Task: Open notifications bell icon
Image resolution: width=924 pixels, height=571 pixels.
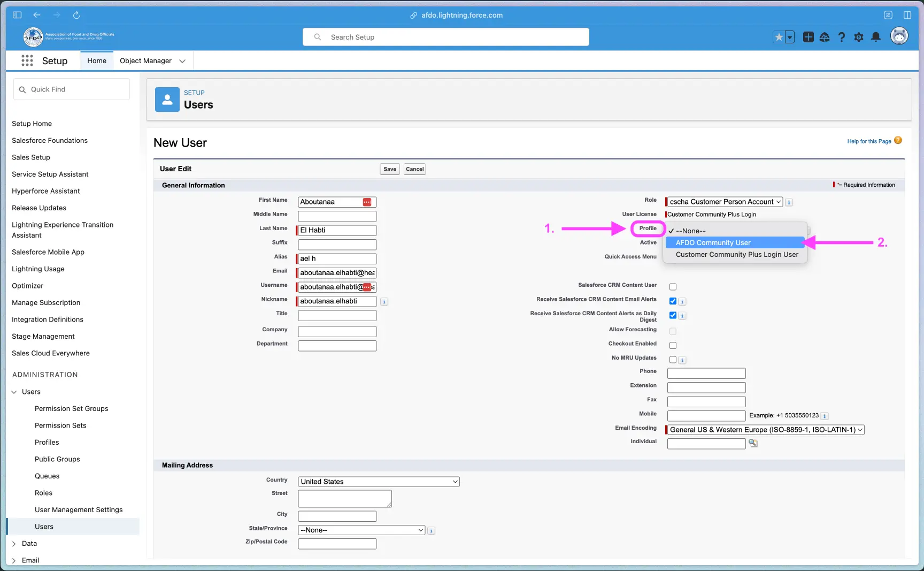Action: tap(876, 36)
